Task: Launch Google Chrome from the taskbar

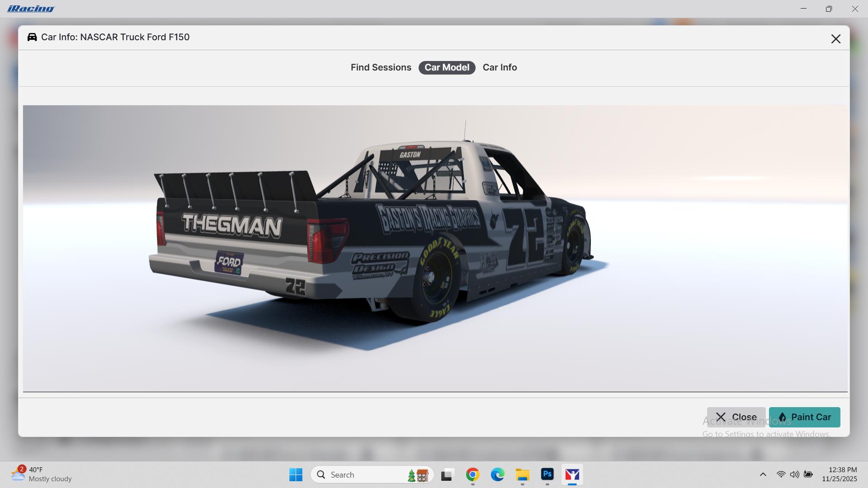Action: (472, 474)
